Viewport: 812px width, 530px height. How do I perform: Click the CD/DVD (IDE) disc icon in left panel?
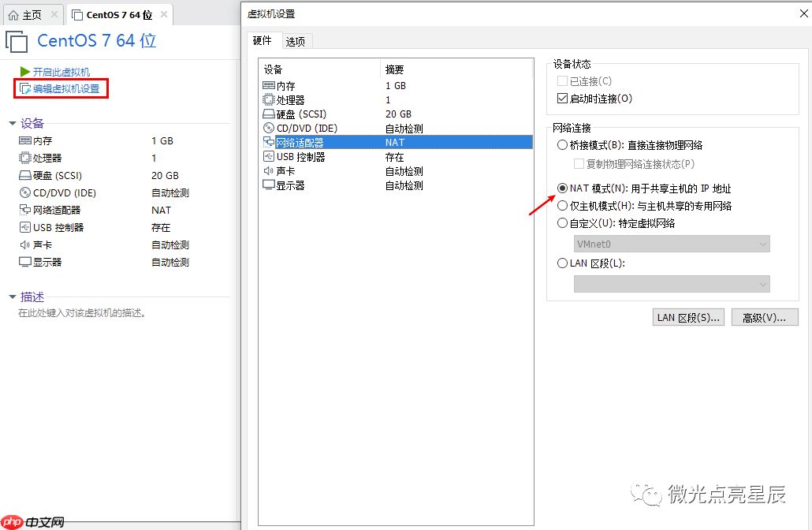25,192
